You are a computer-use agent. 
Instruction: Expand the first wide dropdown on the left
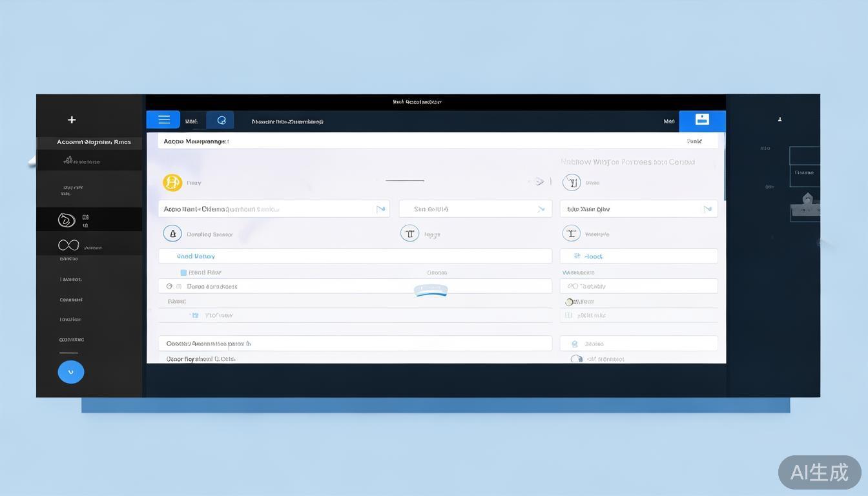pyautogui.click(x=380, y=209)
